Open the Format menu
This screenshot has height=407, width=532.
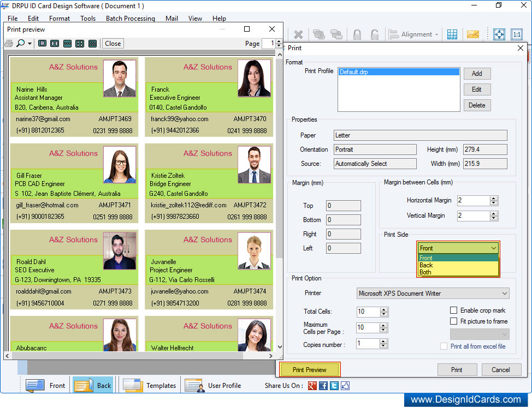coord(60,19)
